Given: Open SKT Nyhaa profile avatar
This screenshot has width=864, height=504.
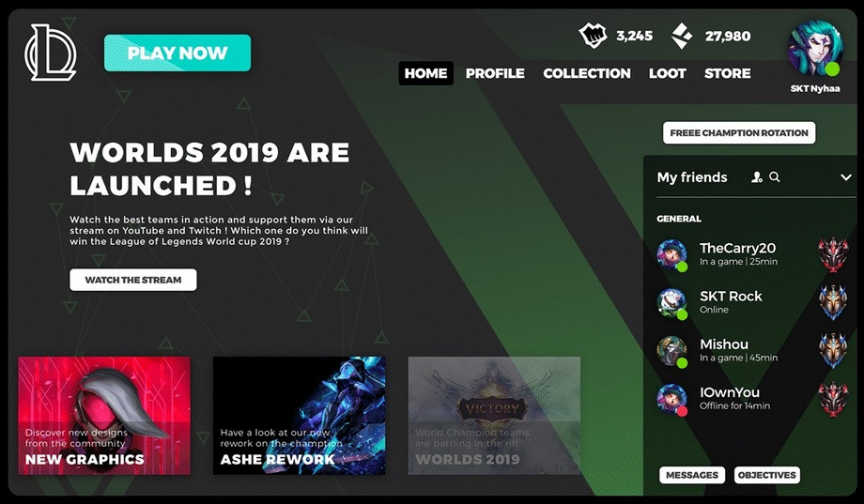Looking at the screenshot, I should click(x=815, y=48).
